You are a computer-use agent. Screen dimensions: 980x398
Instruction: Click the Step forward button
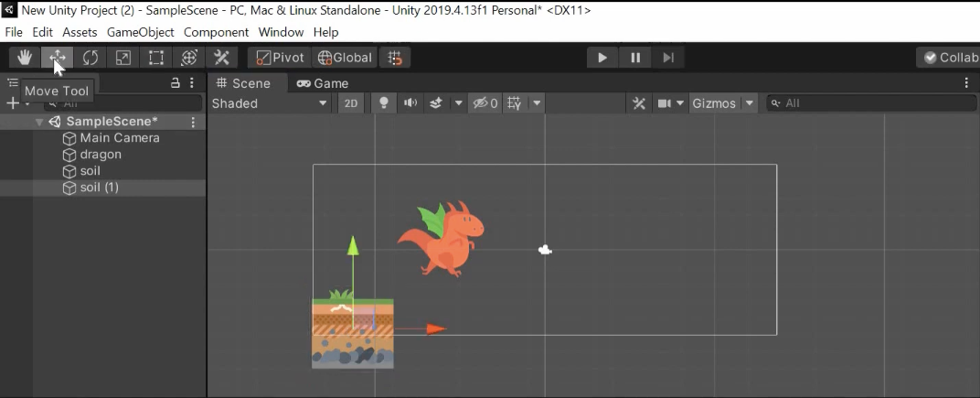[x=668, y=58]
